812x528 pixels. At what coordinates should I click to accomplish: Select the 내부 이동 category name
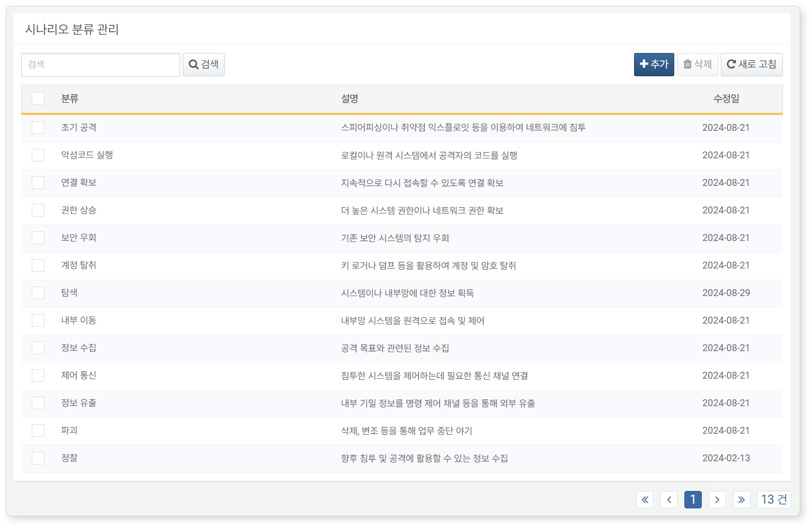[x=78, y=320]
